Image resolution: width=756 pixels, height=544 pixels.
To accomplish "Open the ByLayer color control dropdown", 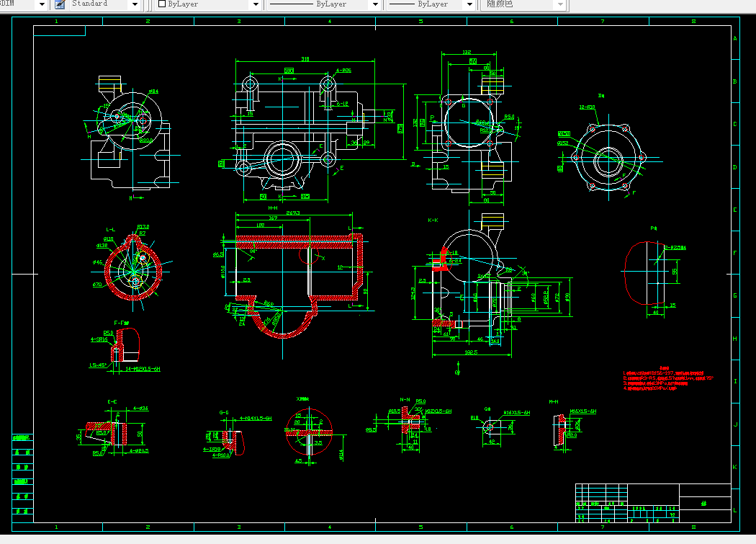I will click(x=256, y=4).
